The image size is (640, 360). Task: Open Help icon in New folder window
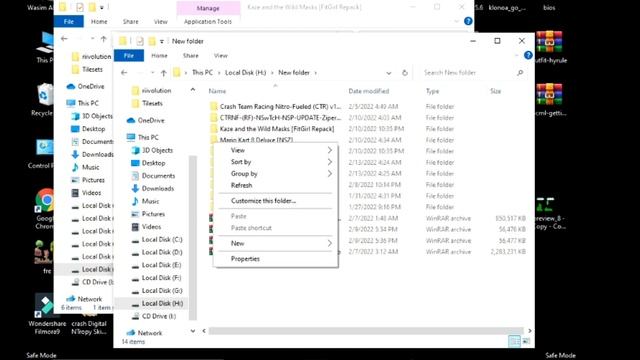[x=528, y=55]
